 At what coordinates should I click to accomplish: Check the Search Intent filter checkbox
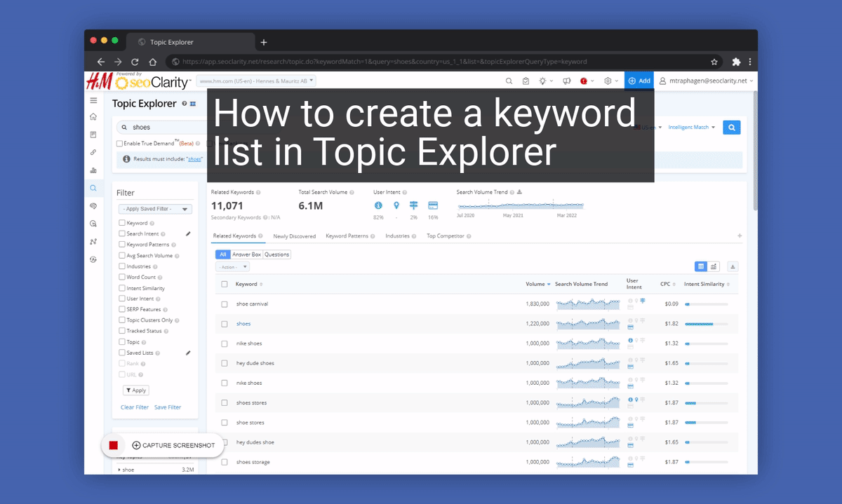122,234
